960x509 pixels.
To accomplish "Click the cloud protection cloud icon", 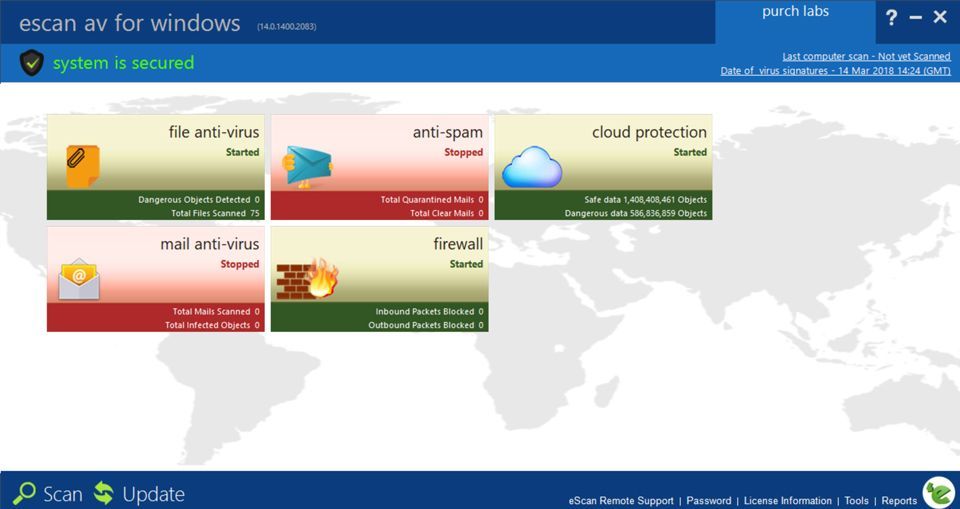I will tap(532, 167).
